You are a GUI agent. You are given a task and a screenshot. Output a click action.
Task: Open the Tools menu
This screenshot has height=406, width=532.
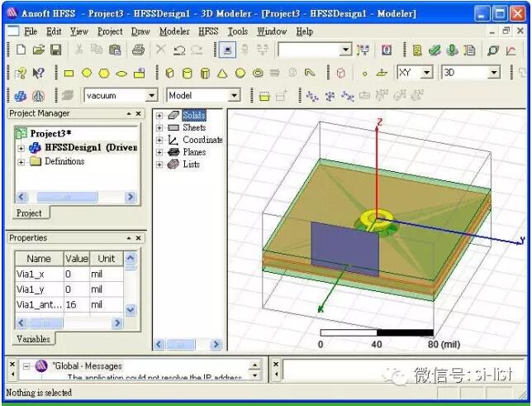pos(238,31)
